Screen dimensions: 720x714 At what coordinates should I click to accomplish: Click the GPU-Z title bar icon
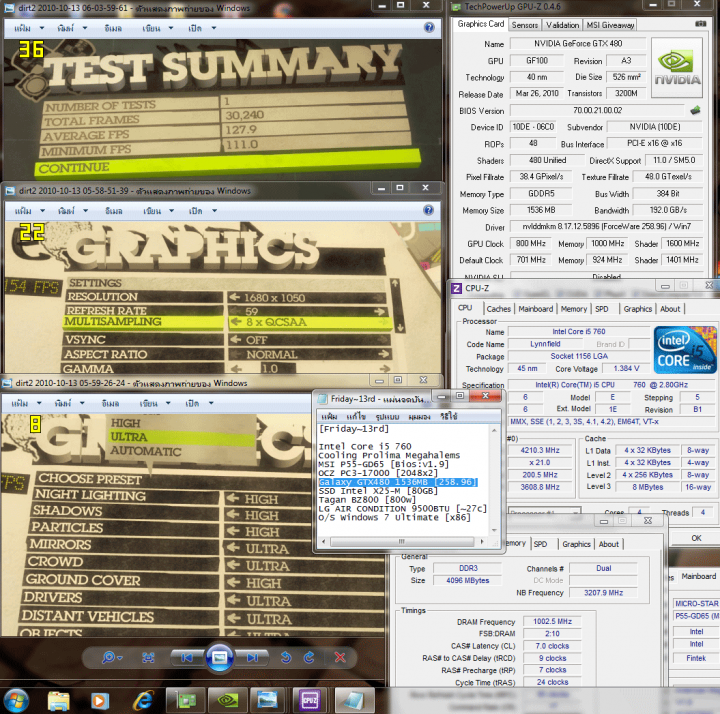point(456,6)
